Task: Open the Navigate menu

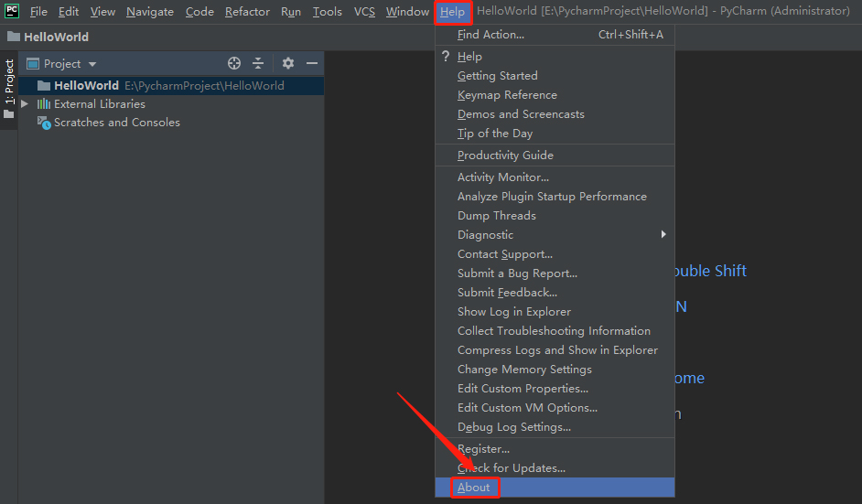Action: point(150,12)
